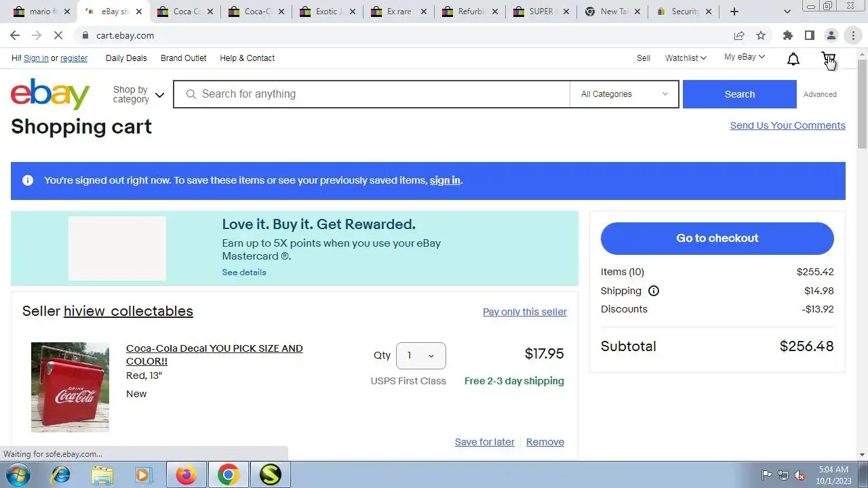Click the taskbar clock 5:04 AM

[x=833, y=475]
